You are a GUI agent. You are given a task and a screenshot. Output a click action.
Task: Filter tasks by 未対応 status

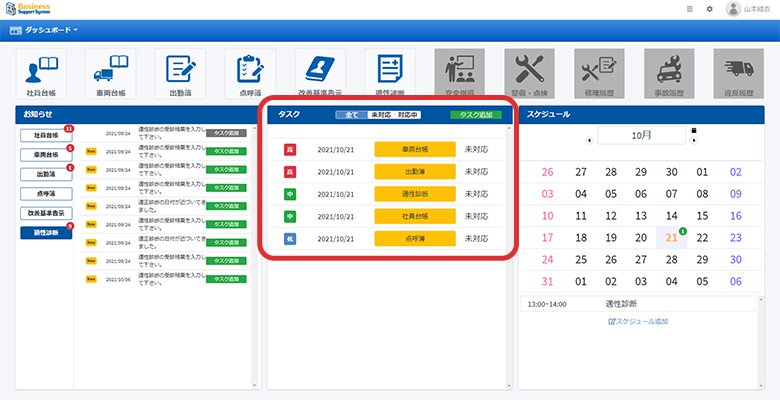(x=380, y=115)
